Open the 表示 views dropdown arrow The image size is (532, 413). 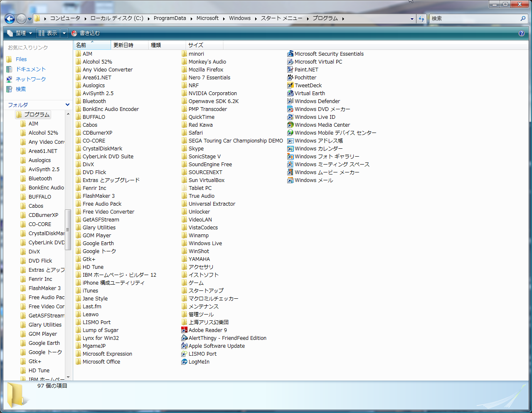tap(64, 33)
